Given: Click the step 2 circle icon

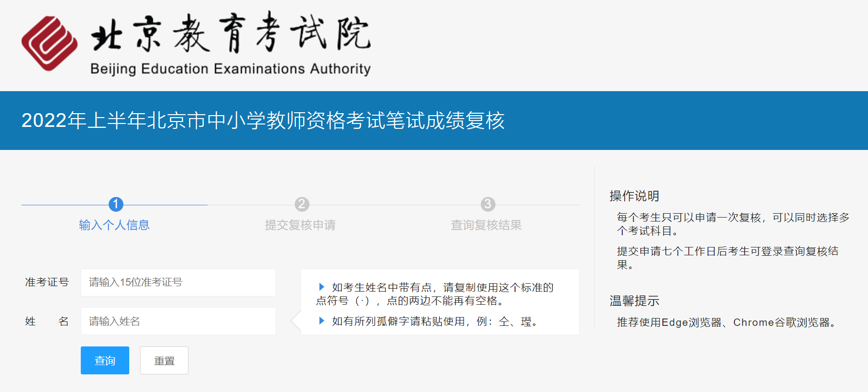Looking at the screenshot, I should coord(302,204).
